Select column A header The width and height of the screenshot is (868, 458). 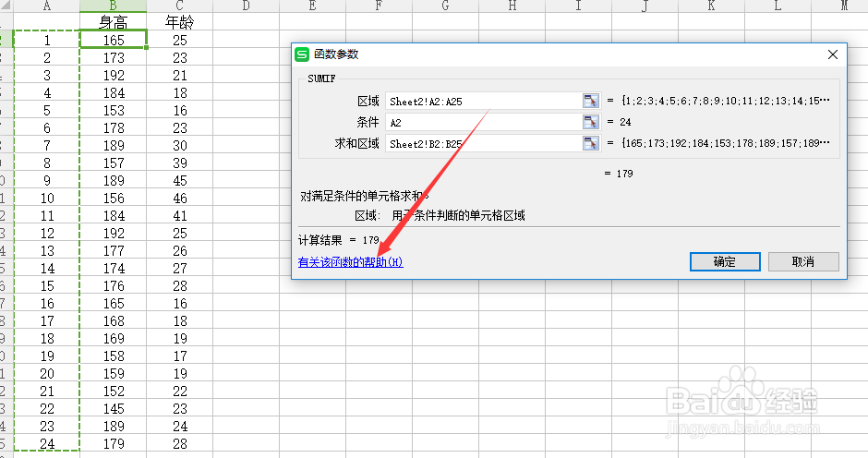[46, 6]
